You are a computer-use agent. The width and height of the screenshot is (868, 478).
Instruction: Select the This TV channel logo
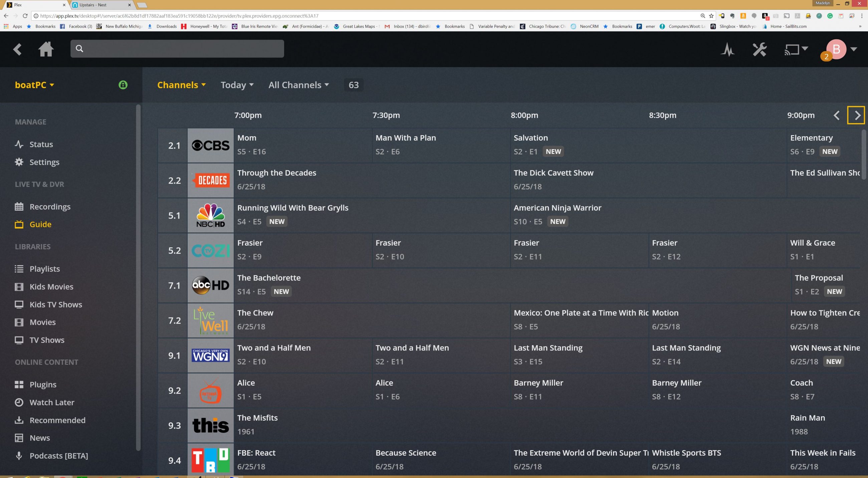coord(211,426)
